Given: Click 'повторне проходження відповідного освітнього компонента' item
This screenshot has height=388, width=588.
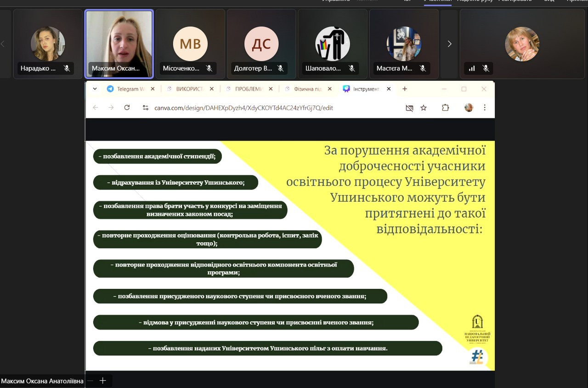Looking at the screenshot, I should click(x=224, y=269).
